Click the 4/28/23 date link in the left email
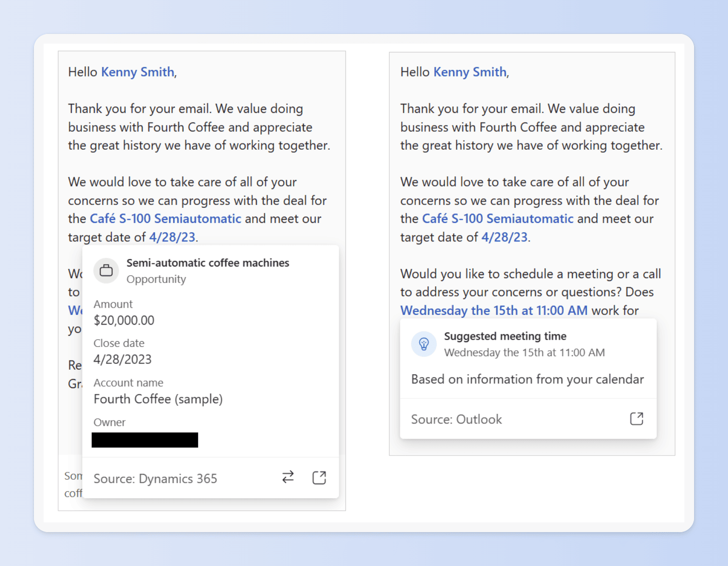Screen dimensions: 728x566 tap(172, 237)
